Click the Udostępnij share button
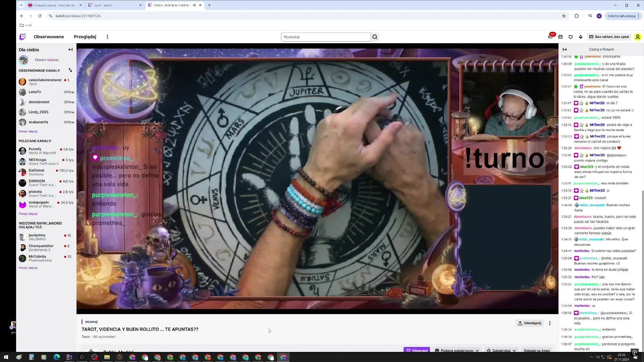644x362 pixels. point(529,323)
